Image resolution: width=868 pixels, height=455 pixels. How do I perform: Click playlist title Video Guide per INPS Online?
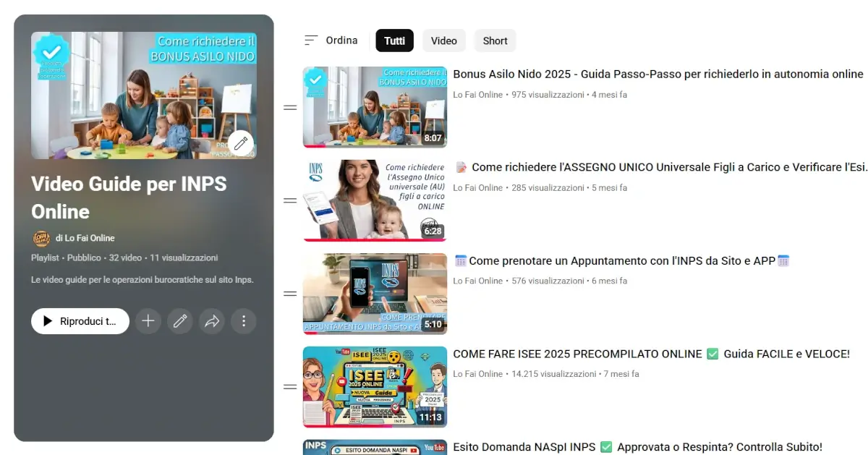tap(129, 197)
